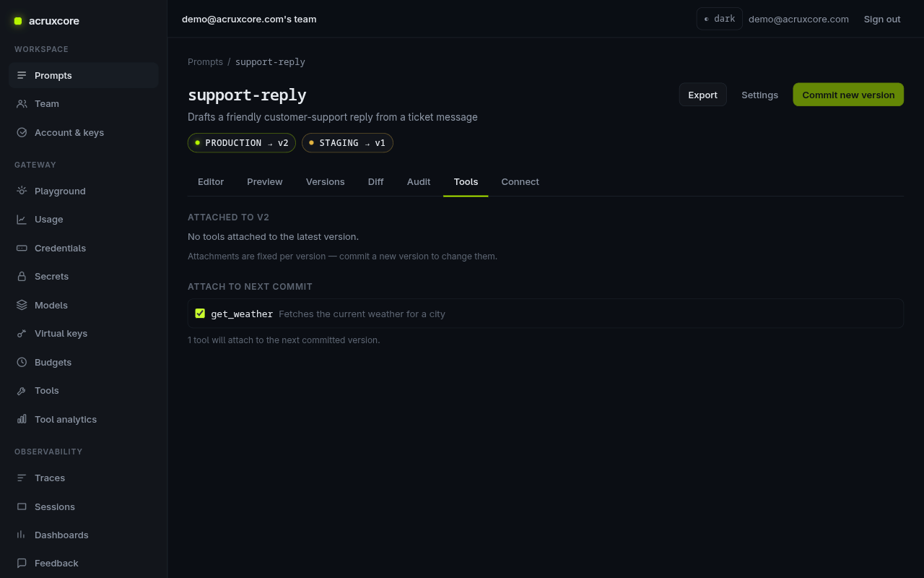
Task: Click the get_weather tool name
Action: coord(242,314)
